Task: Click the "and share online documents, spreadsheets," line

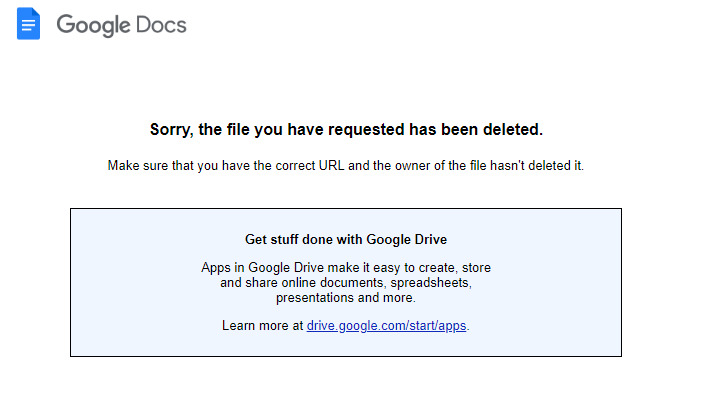Action: 345,283
